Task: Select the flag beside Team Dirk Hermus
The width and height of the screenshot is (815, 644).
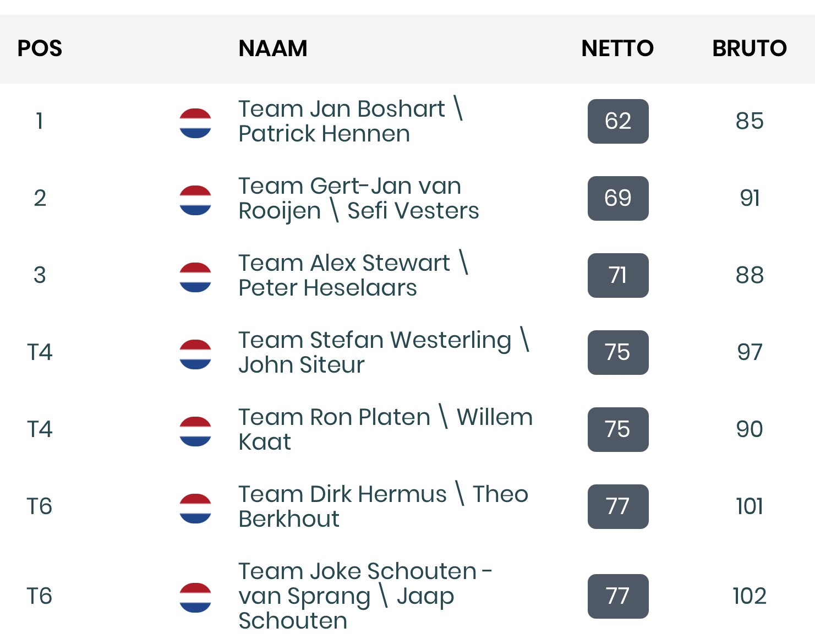Action: pyautogui.click(x=195, y=509)
